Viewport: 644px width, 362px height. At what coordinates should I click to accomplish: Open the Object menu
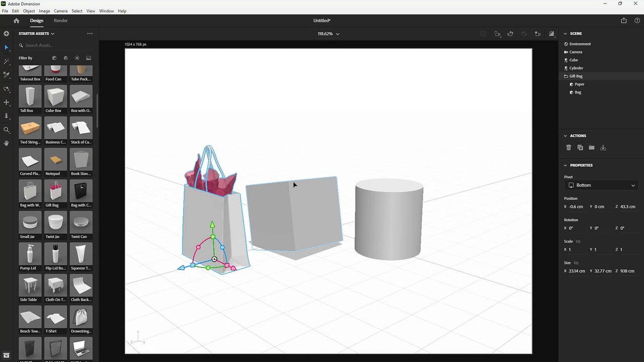tap(29, 11)
